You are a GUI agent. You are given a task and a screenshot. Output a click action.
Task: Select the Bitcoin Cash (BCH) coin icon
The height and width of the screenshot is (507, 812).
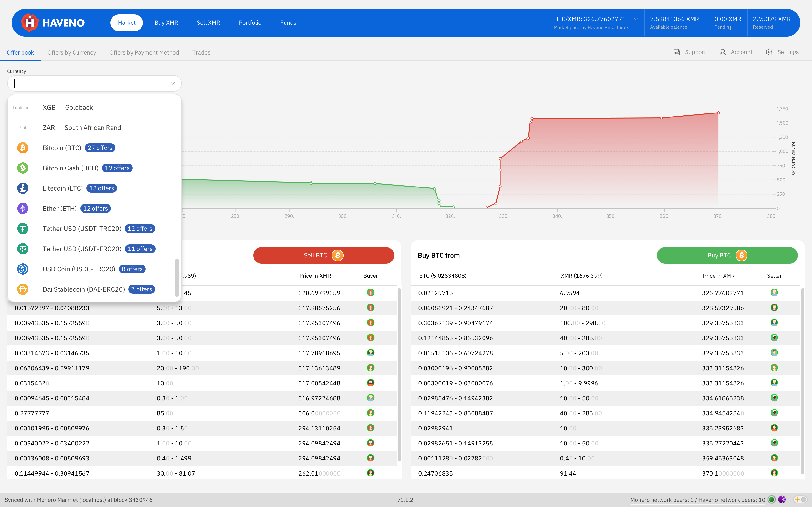click(x=23, y=168)
